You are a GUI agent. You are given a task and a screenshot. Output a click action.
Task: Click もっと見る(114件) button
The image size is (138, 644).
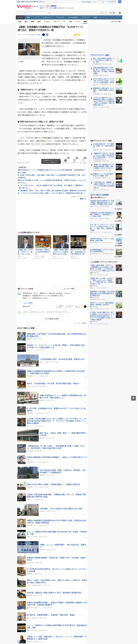[52, 319]
